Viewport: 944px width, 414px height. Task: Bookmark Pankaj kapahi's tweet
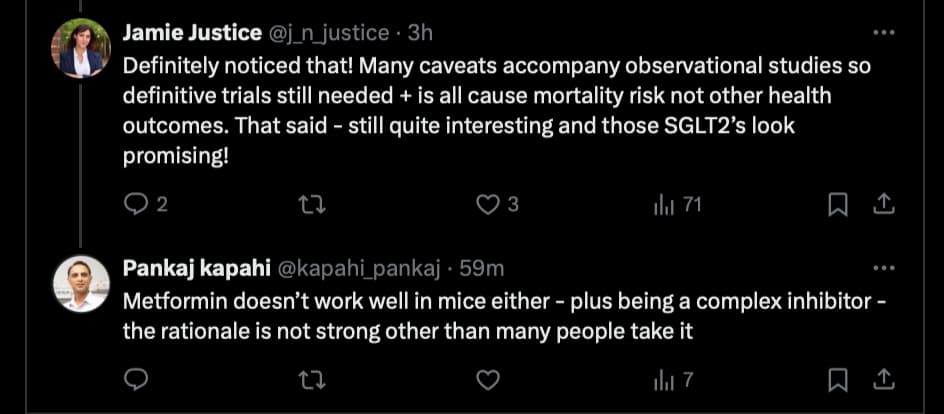click(839, 380)
